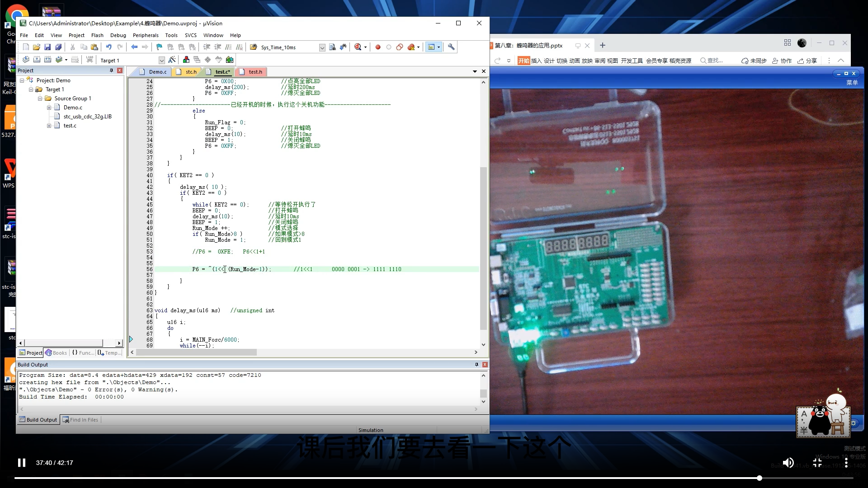Pause the video playback
The image size is (868, 488).
(21, 463)
